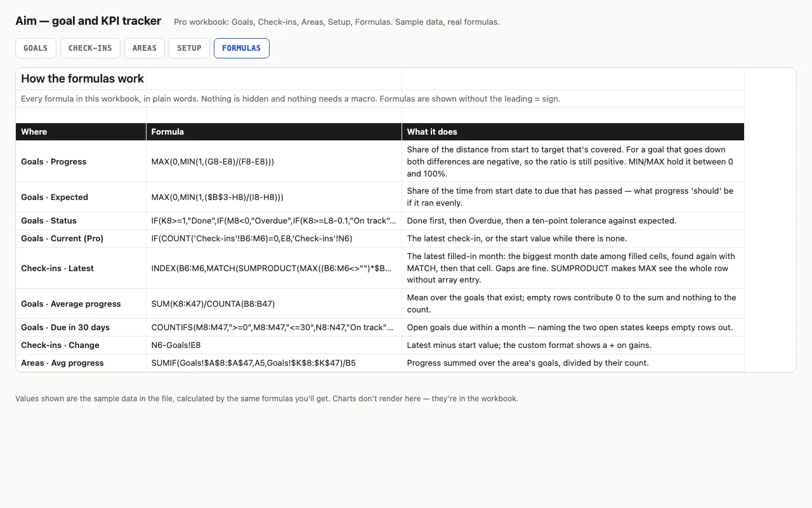This screenshot has width=812, height=508.
Task: Click the 'Values shown are the sample data' footnote
Action: [266, 399]
